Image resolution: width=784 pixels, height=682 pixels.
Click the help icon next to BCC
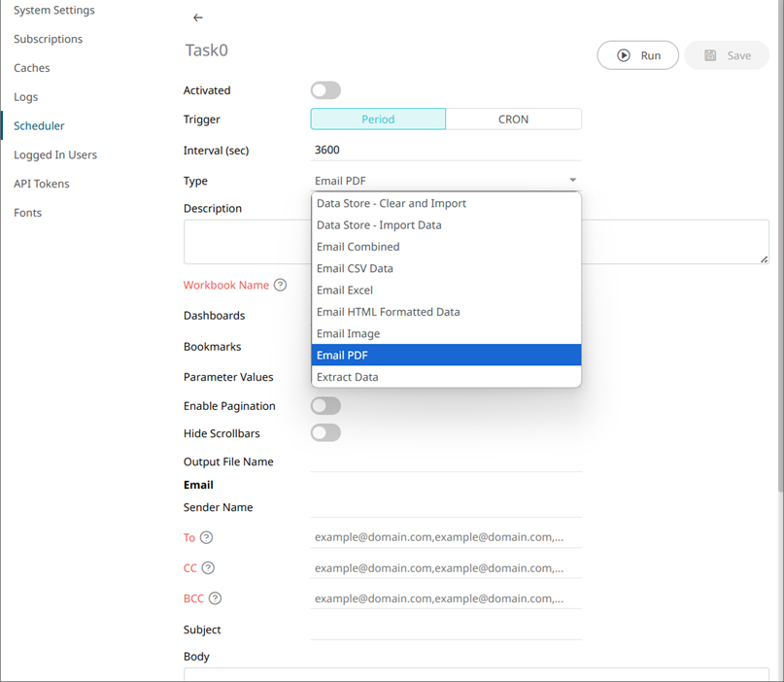click(x=216, y=598)
